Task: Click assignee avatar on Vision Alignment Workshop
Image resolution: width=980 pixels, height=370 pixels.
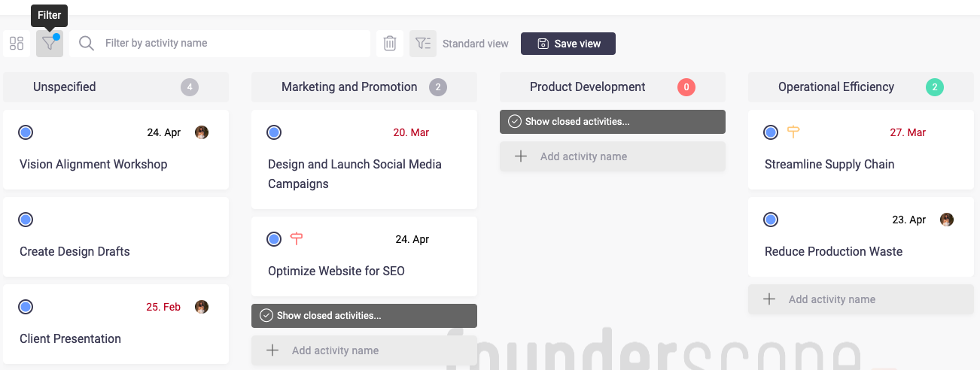Action: [202, 132]
